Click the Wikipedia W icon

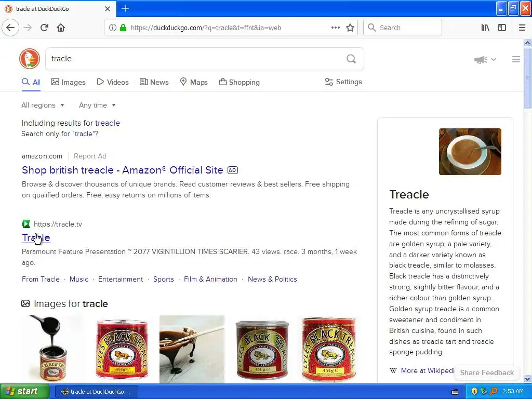click(x=393, y=370)
